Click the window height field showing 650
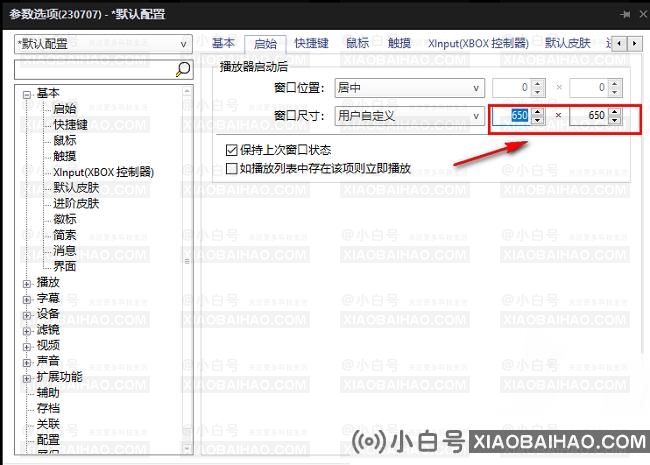The image size is (650, 465). (x=589, y=115)
